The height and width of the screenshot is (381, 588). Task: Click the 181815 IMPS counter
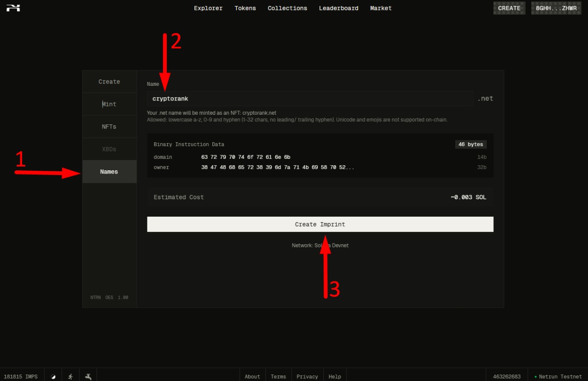[x=21, y=376]
